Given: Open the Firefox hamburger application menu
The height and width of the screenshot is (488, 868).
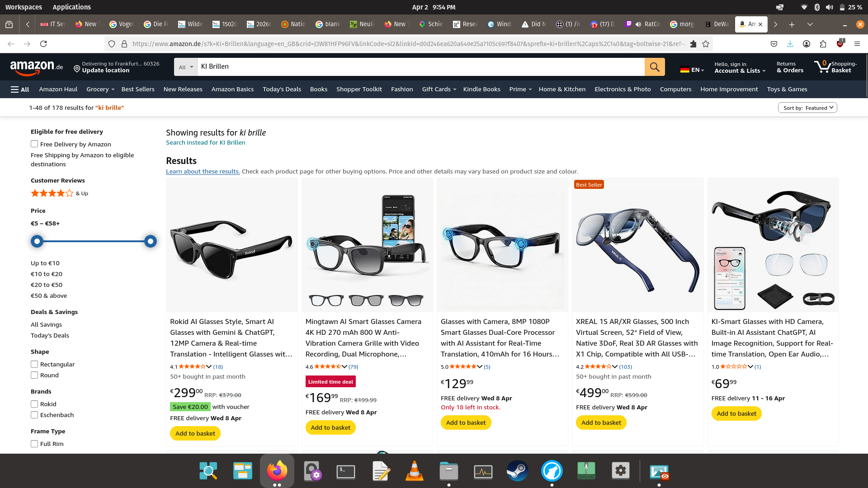Looking at the screenshot, I should click(x=857, y=44).
